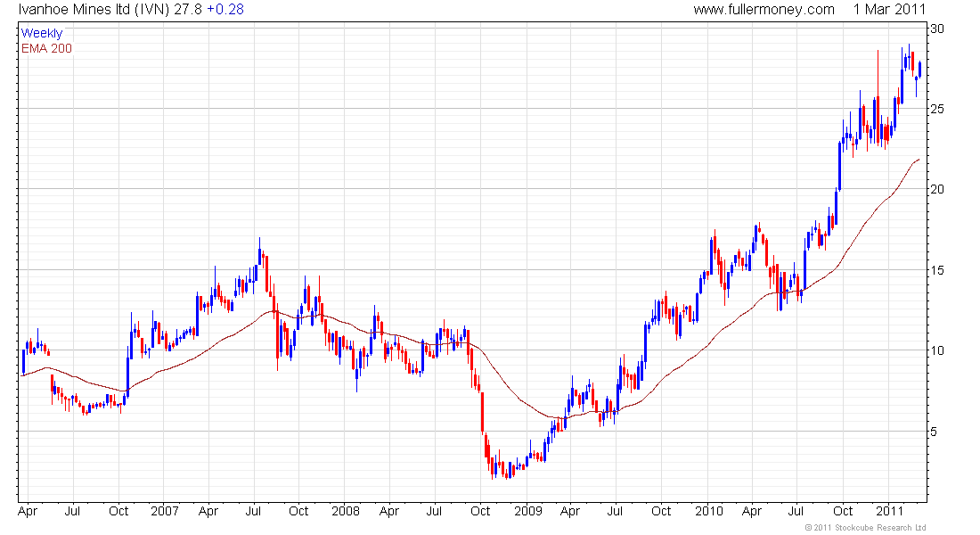This screenshot has height=535, width=980.
Task: Click the x-axis year label 2010
Action: pos(709,511)
